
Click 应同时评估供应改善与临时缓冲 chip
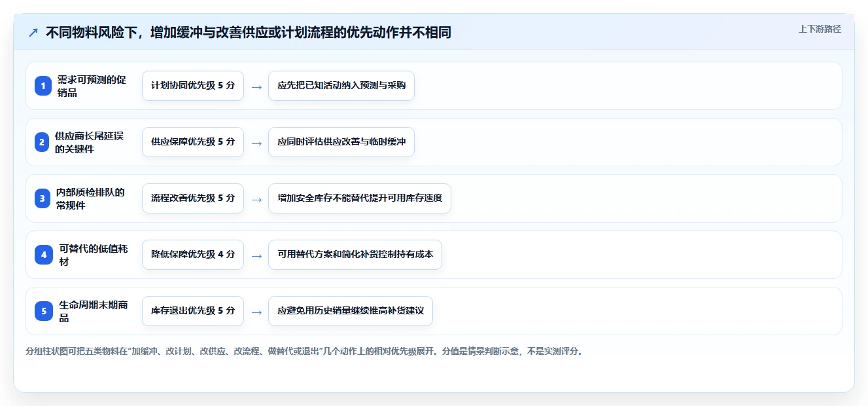tap(341, 142)
